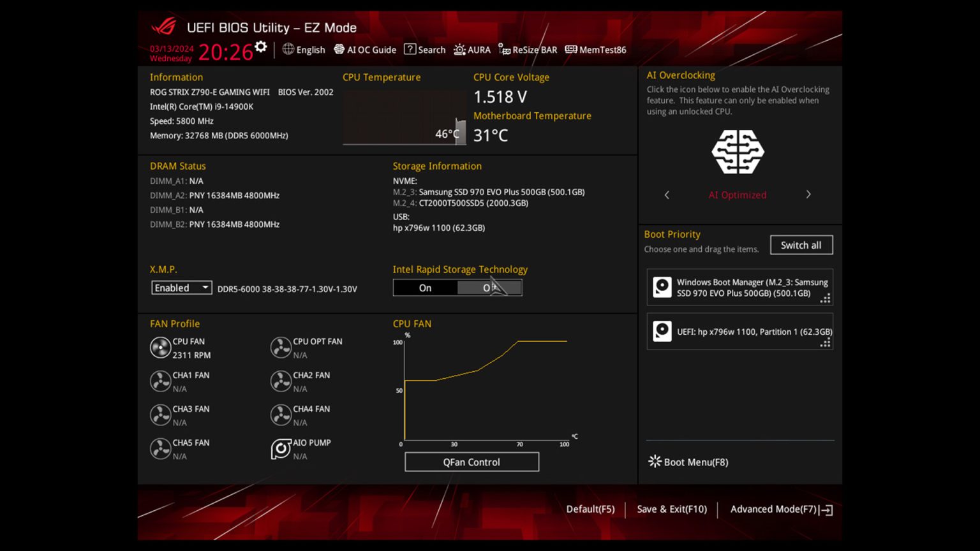Viewport: 980px width, 551px height.
Task: Click Save & Exit(F10)
Action: (x=672, y=509)
